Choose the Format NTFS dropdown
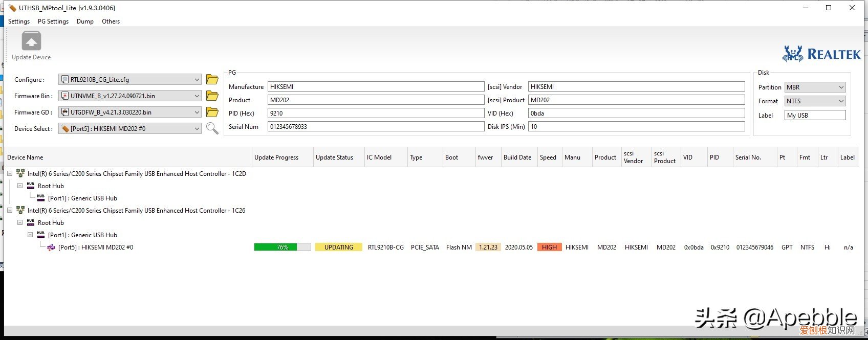868x340 pixels. (x=841, y=101)
